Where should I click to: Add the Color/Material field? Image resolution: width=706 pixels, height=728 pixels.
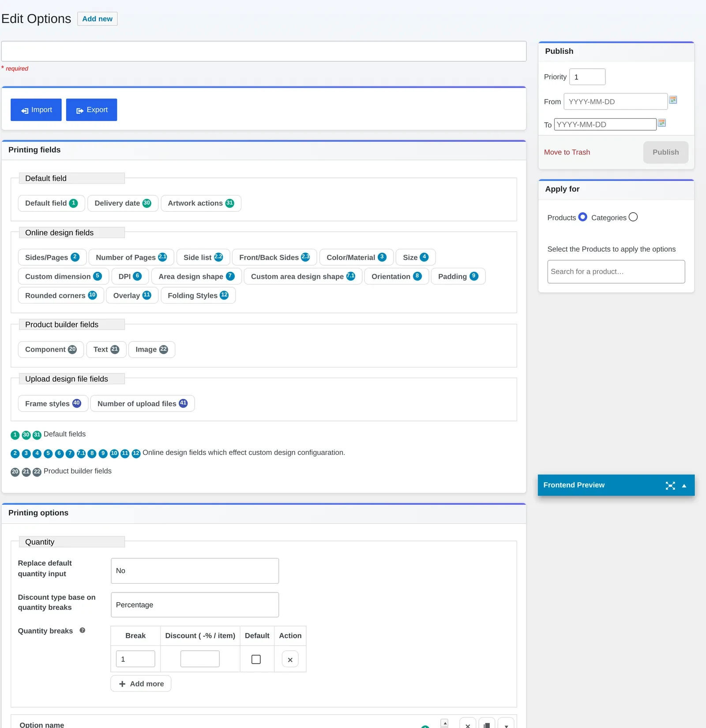pyautogui.click(x=357, y=258)
